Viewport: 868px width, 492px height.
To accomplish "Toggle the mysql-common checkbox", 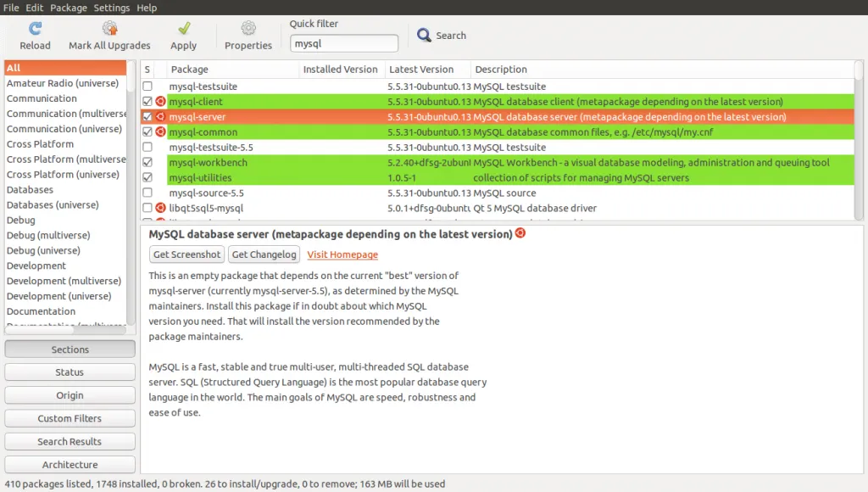I will tap(147, 131).
